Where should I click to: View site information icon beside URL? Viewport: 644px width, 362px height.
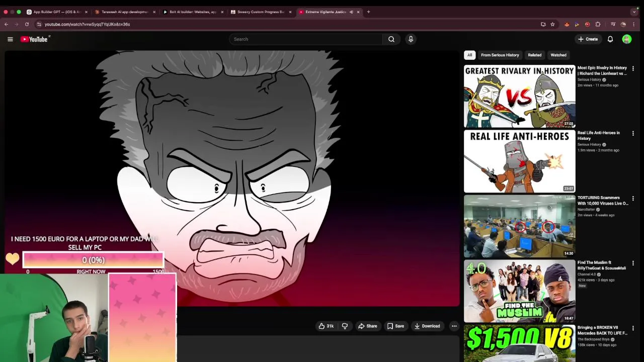click(x=39, y=24)
